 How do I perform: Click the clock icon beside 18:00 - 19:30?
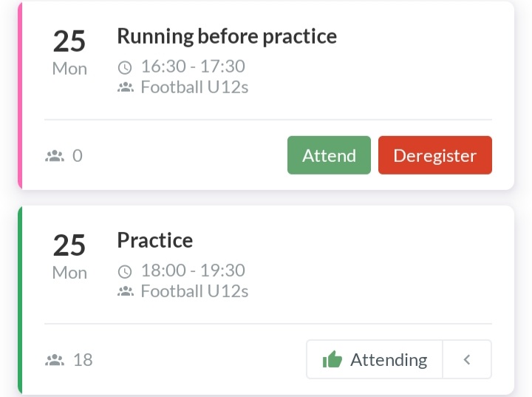(125, 271)
